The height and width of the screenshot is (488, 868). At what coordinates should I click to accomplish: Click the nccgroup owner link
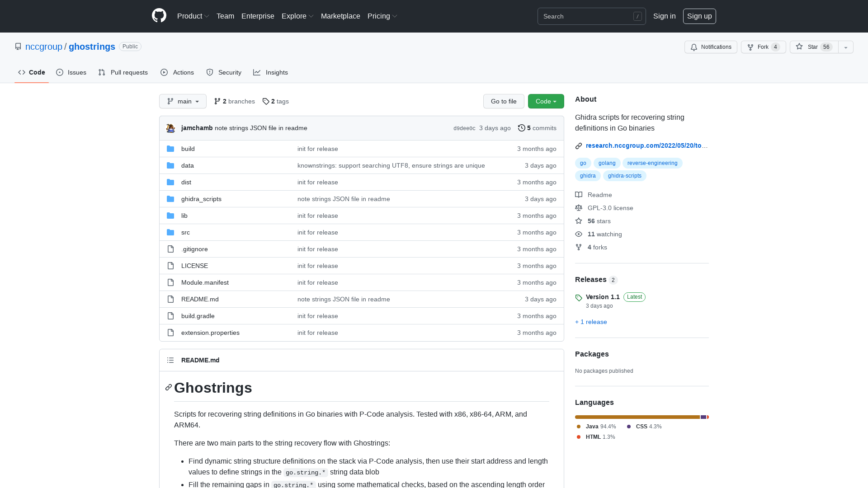click(44, 47)
